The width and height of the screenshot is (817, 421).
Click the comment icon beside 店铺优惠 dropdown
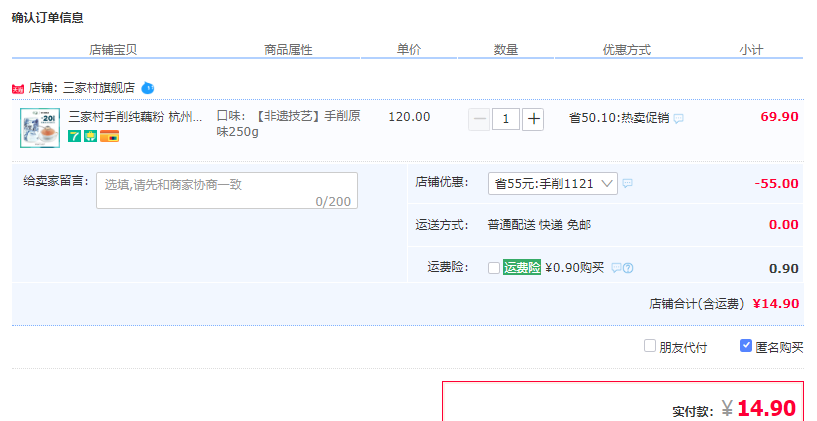click(627, 183)
